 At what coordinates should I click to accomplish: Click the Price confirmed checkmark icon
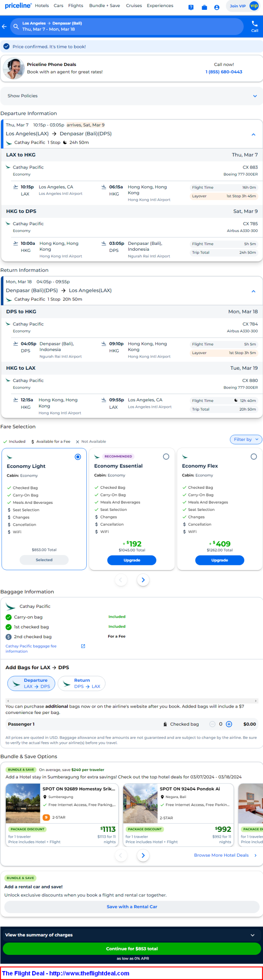[x=7, y=46]
